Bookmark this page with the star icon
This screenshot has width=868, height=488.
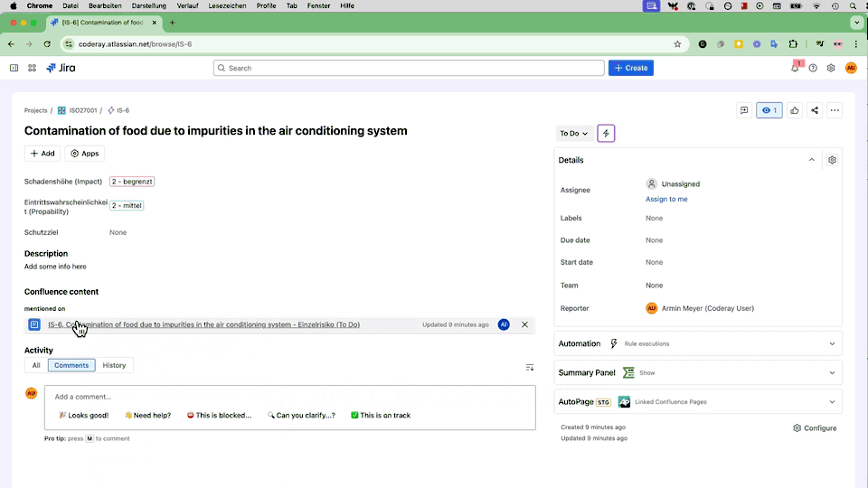(x=677, y=43)
